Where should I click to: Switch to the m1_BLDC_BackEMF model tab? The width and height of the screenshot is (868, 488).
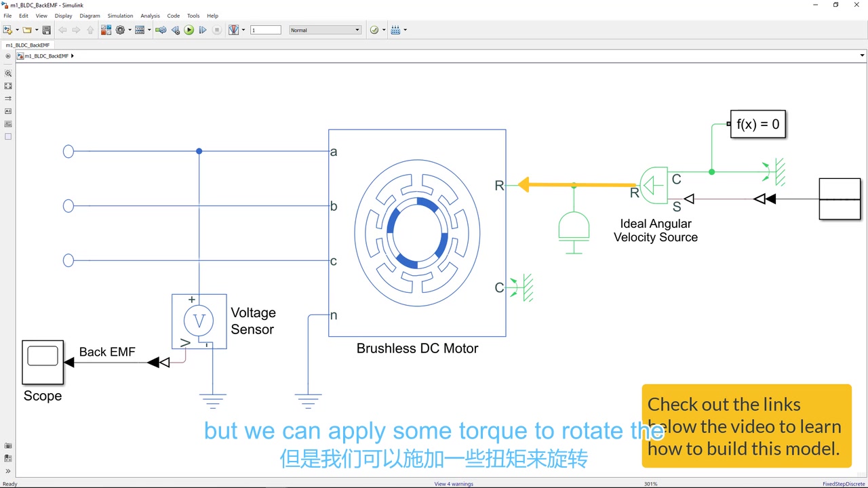27,45
